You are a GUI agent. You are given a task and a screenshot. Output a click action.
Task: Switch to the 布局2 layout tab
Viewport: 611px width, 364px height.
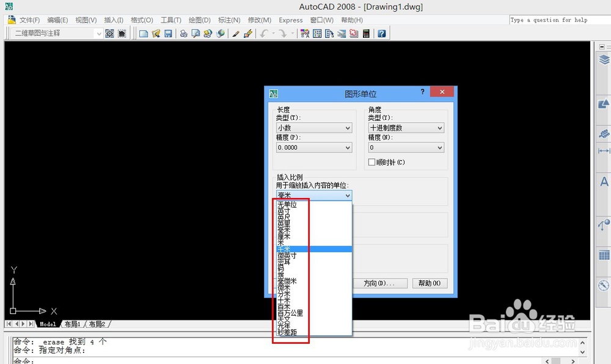97,324
